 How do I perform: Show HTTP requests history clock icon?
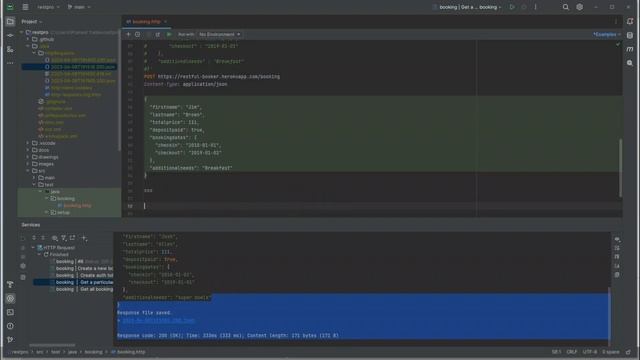pos(138,34)
